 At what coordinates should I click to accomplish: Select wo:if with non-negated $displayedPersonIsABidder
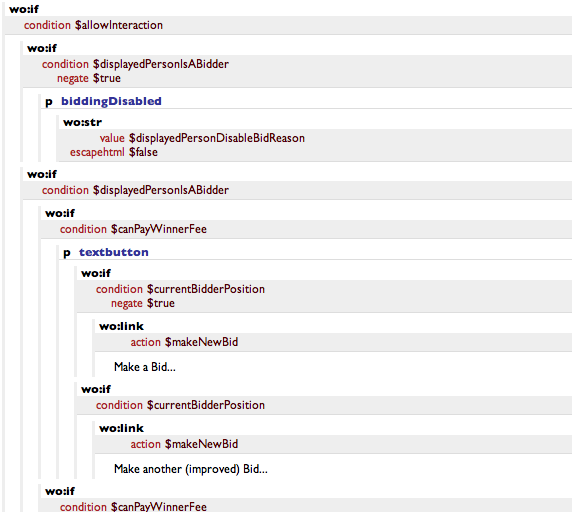coord(42,174)
